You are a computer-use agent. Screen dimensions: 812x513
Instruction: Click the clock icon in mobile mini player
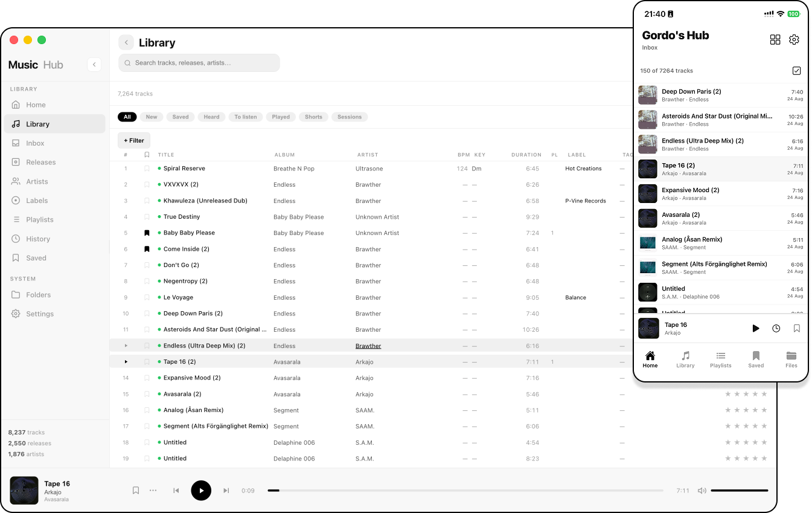coord(776,329)
